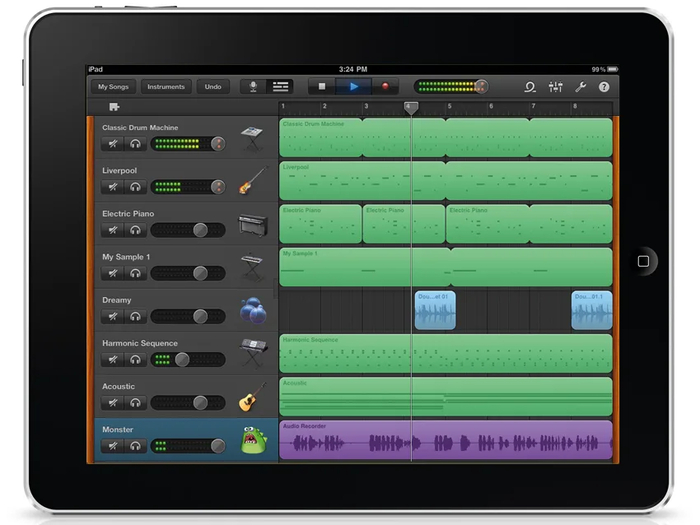
Task: Tap the Undo button
Action: 213,87
